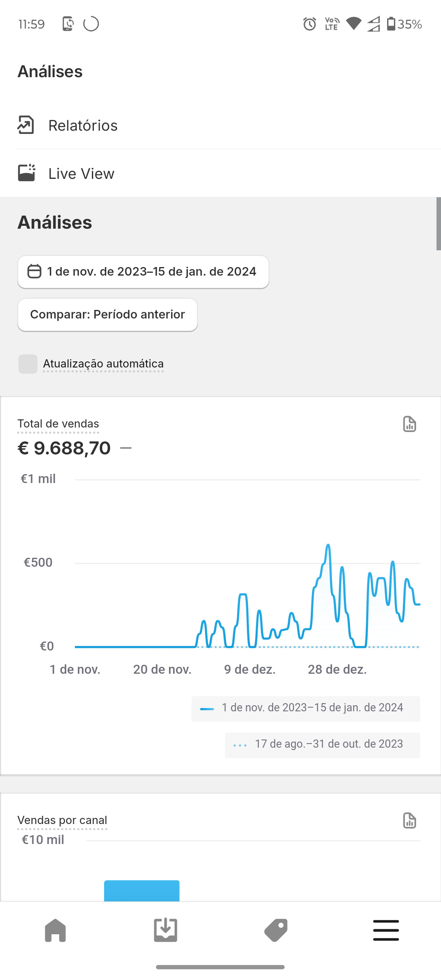Open the date range picker

pos(143,272)
